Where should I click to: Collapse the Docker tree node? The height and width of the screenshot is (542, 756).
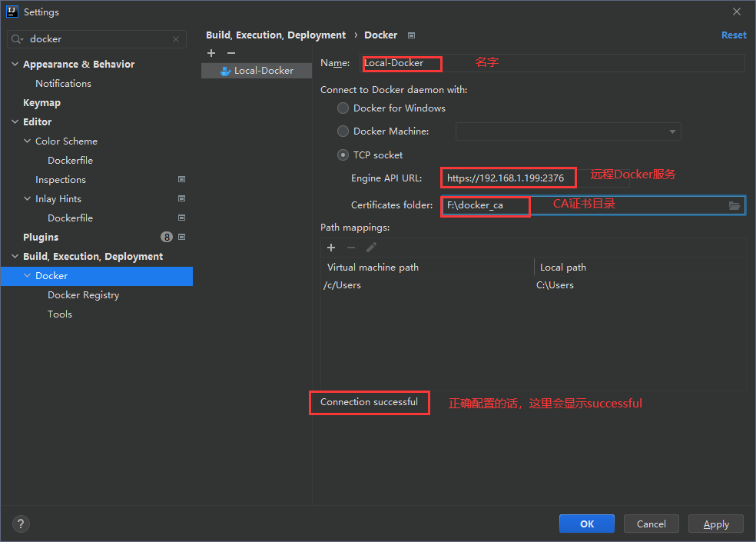28,275
